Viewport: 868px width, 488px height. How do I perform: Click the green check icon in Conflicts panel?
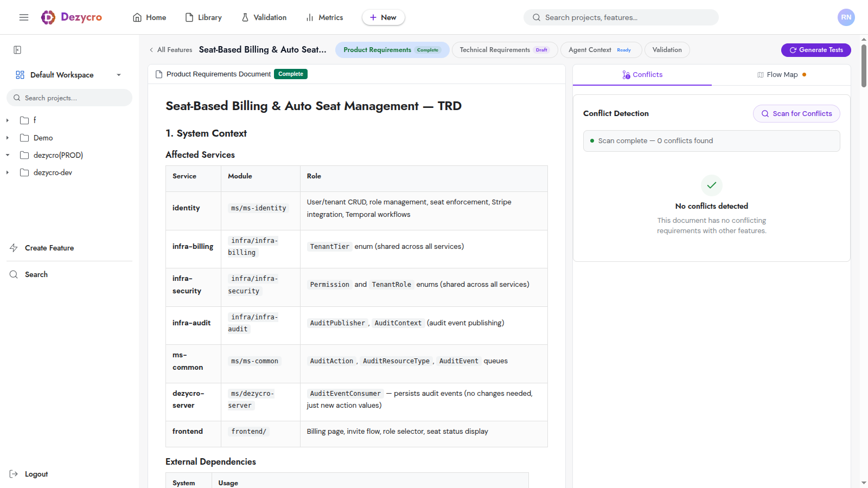[712, 185]
